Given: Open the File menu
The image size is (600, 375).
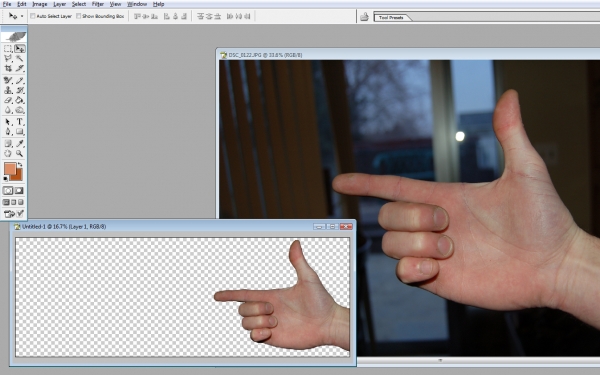Looking at the screenshot, I should 7,4.
